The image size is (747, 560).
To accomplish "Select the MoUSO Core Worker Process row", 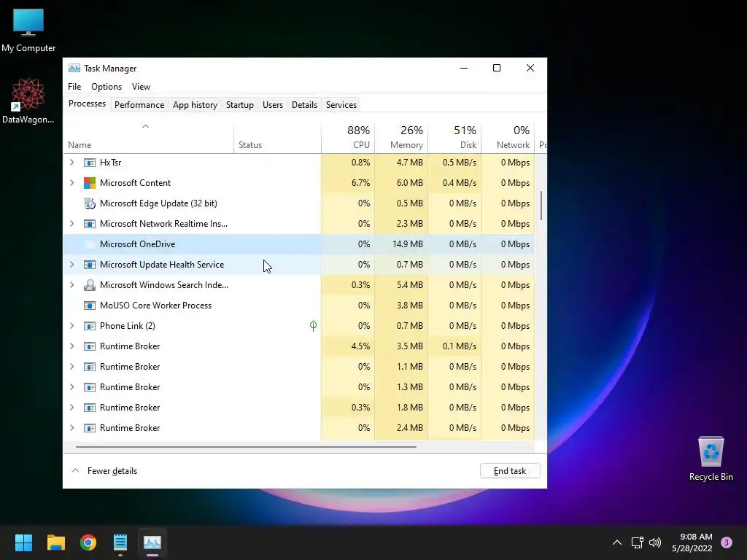I will 298,306.
